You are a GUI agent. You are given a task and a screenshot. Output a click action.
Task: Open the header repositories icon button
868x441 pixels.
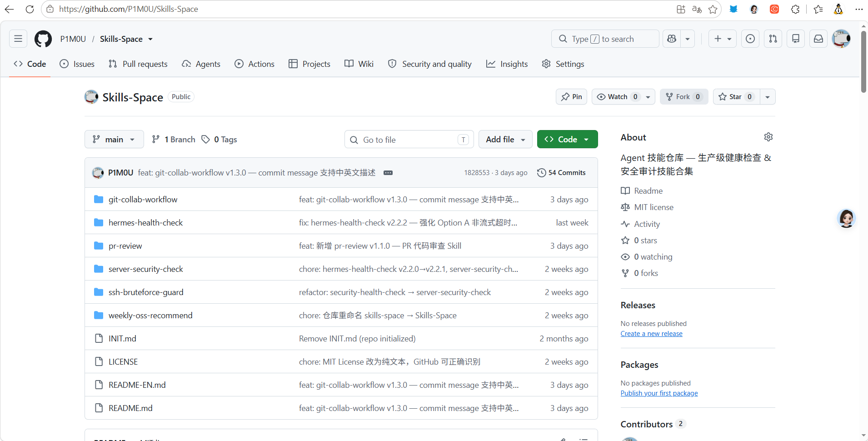796,39
